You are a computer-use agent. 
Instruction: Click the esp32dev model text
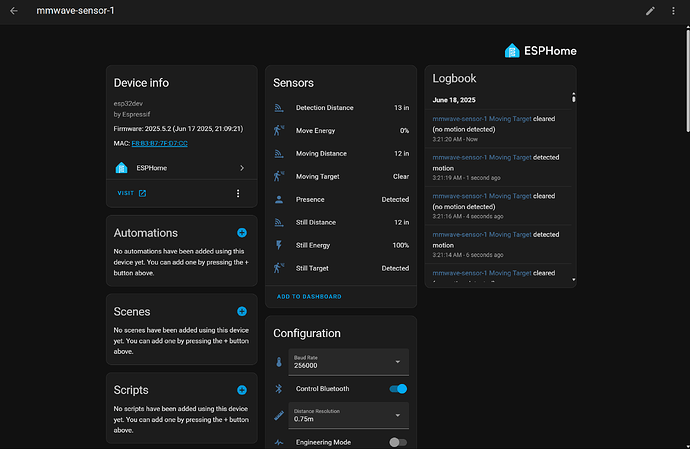128,103
